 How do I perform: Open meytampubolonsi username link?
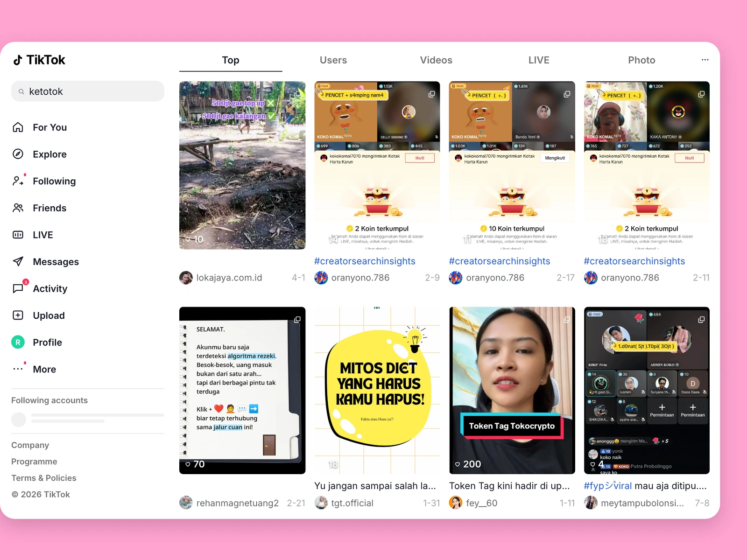[x=642, y=503]
